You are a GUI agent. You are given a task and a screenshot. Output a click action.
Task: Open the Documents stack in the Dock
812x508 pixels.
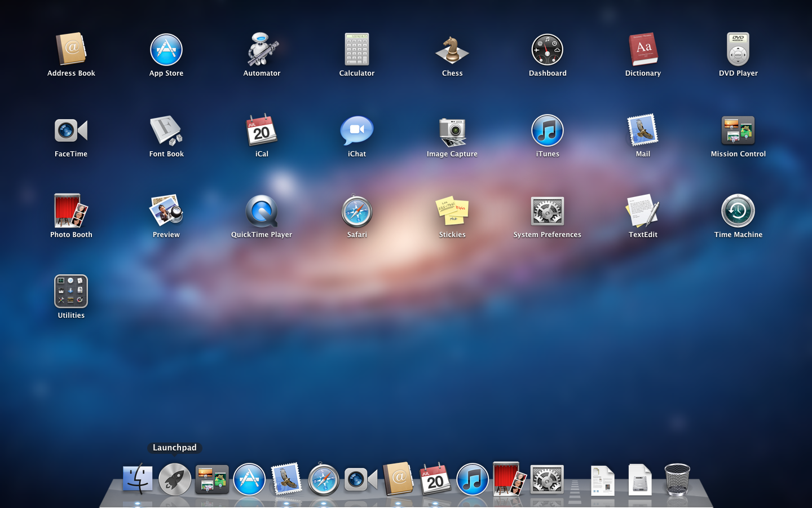603,480
